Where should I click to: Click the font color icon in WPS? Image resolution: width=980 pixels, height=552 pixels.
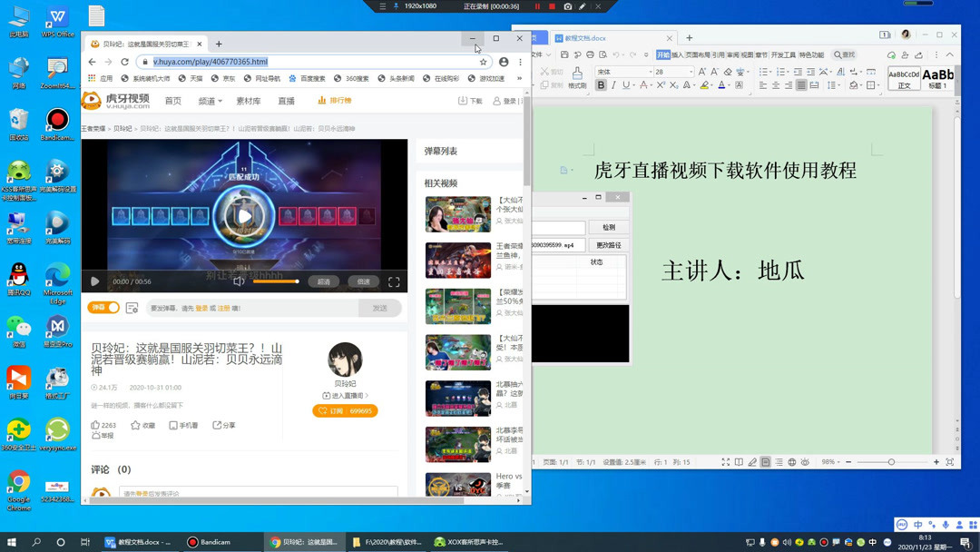pos(722,84)
